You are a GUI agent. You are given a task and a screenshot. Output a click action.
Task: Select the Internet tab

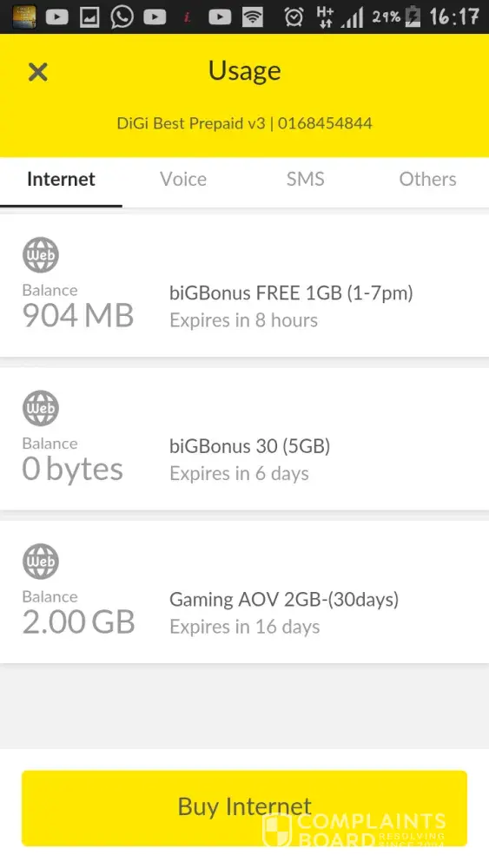coord(61,179)
